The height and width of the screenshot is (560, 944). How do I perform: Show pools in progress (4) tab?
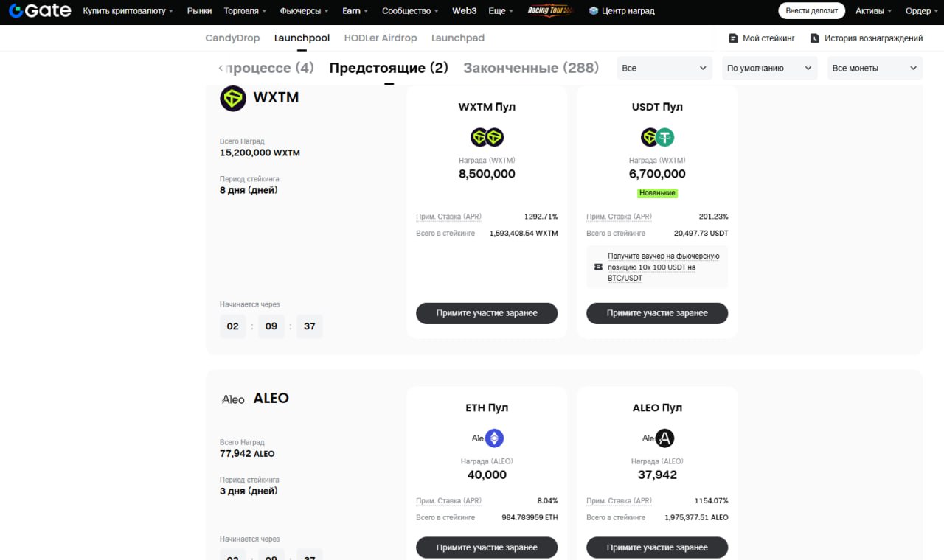pyautogui.click(x=271, y=68)
